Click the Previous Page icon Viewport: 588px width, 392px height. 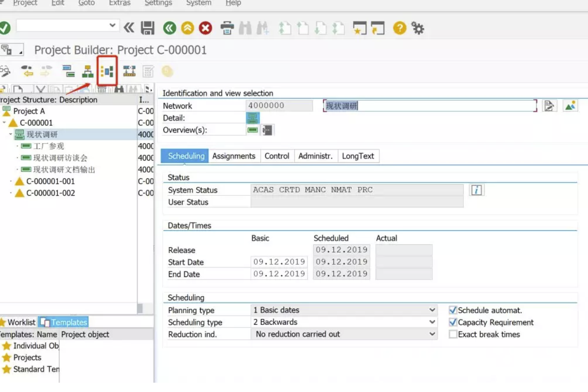pyautogui.click(x=303, y=28)
